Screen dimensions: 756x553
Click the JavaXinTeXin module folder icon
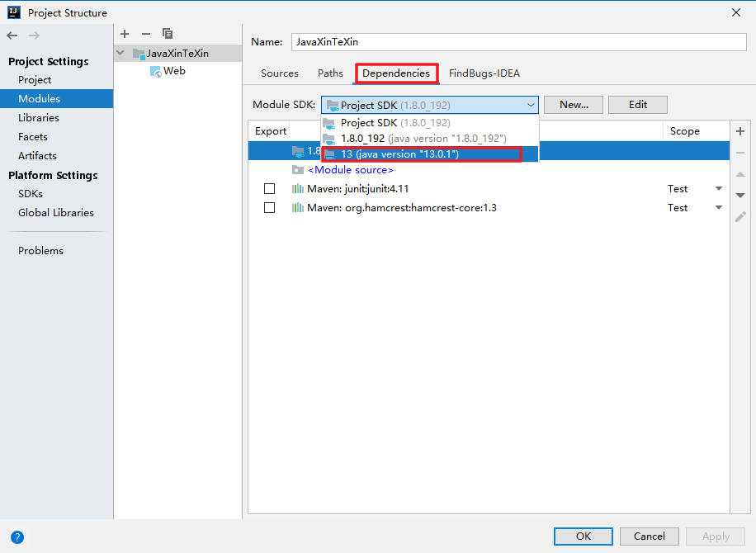coord(139,54)
